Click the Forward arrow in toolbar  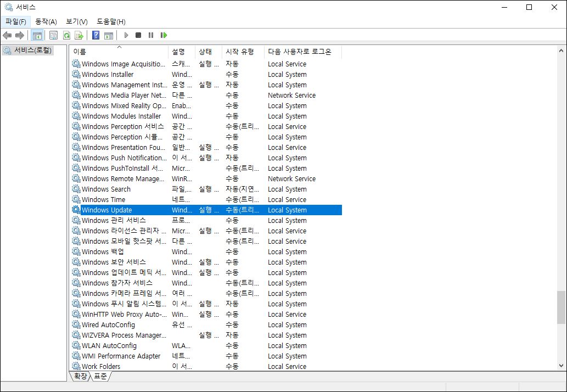[20, 35]
